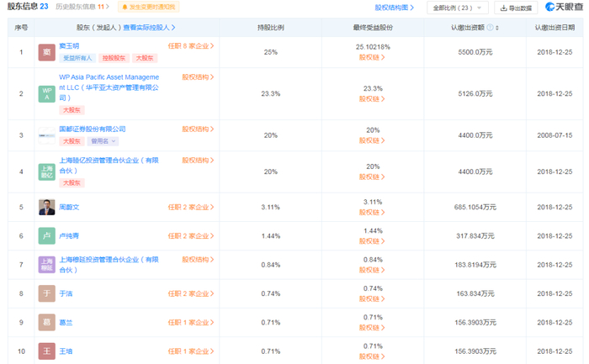Click 股权结构 link for 上海穆延投资管理
Screen dimensions: 589x364
[x=198, y=259]
